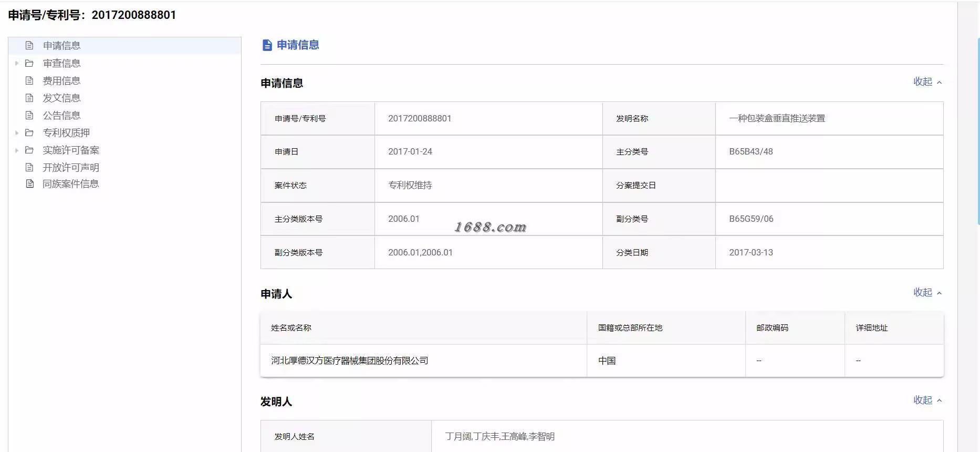Click the document icon beside 发文信息
The width and height of the screenshot is (980, 452).
click(29, 98)
